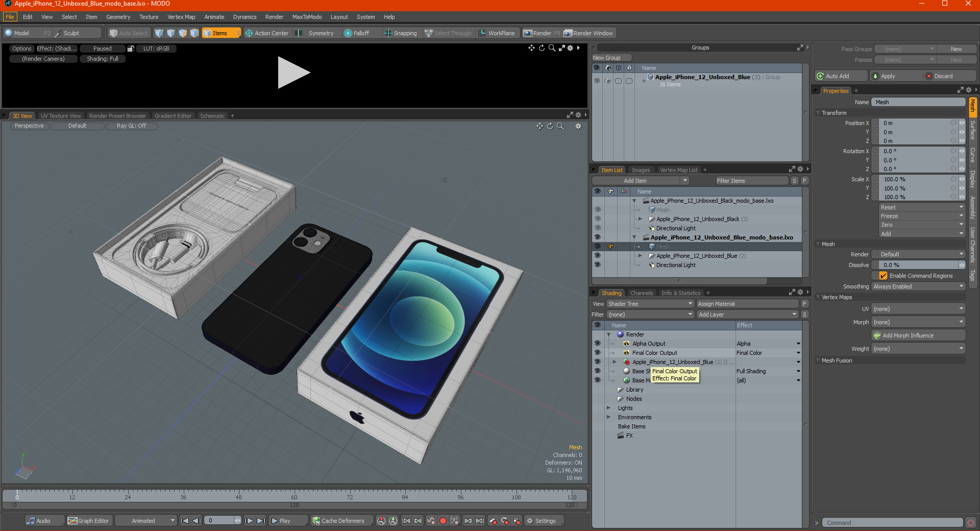Activate Materials selection mode cube icon
This screenshot has height=531, width=980.
pyautogui.click(x=194, y=33)
